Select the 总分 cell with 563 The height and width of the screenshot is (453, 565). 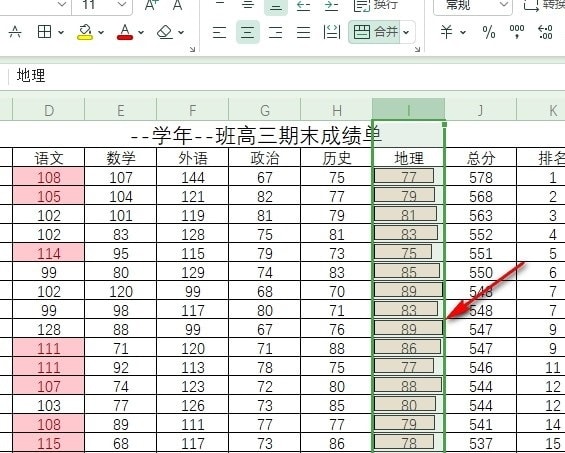pyautogui.click(x=481, y=215)
